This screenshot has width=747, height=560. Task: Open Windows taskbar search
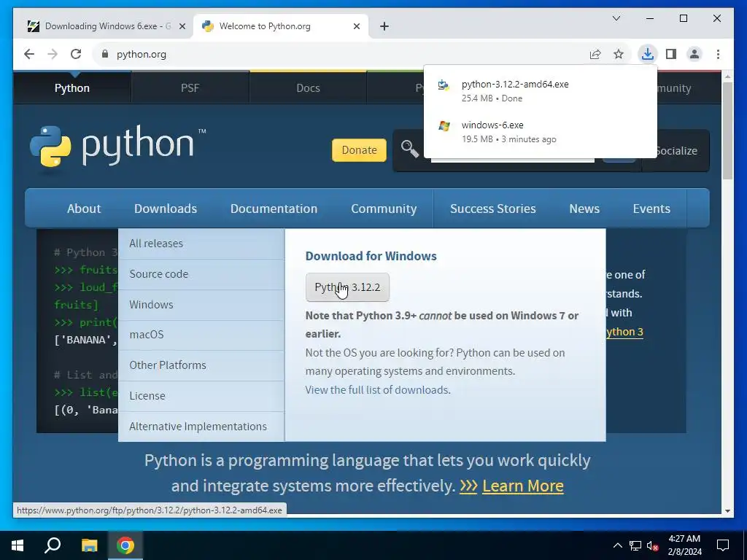coord(53,545)
